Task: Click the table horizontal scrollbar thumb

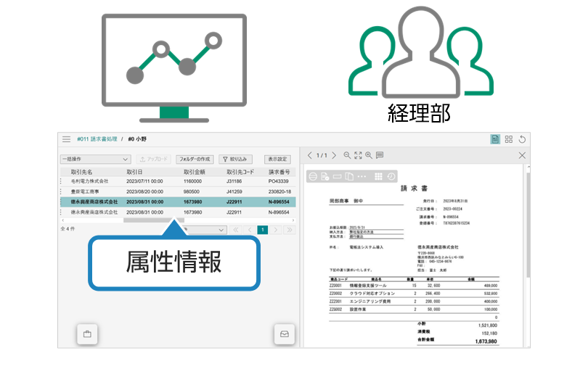Action: pos(154,220)
